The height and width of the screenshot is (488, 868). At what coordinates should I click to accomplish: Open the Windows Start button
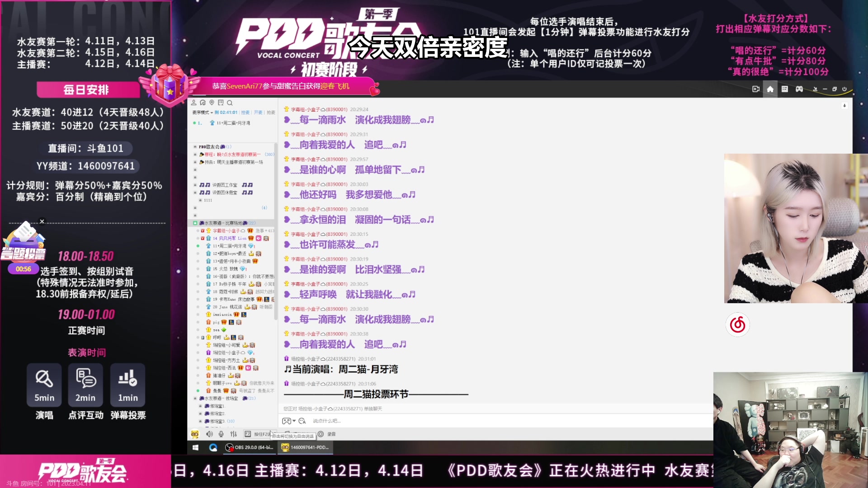coord(195,447)
